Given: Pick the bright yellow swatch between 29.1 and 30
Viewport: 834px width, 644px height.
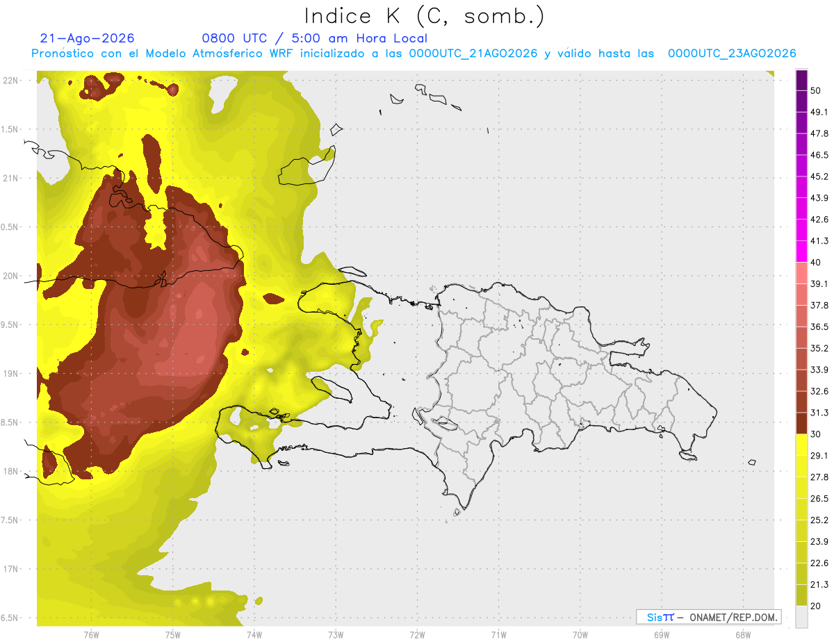Looking at the screenshot, I should click(801, 445).
